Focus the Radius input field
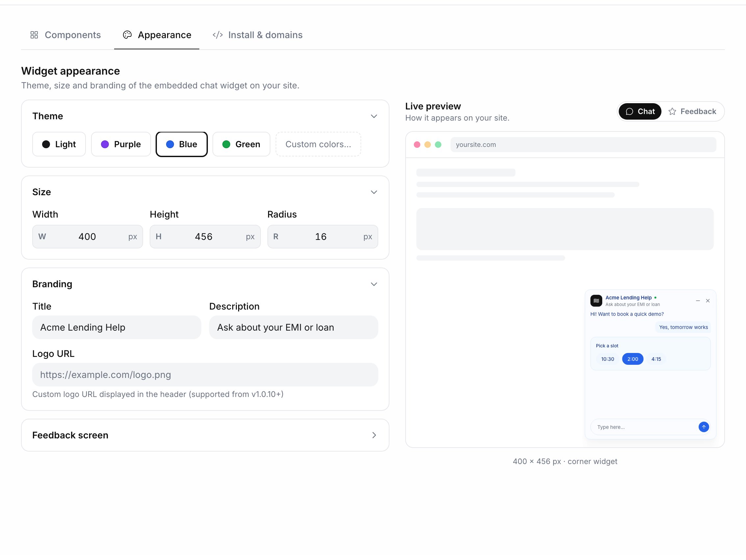The image size is (746, 560). tap(322, 237)
